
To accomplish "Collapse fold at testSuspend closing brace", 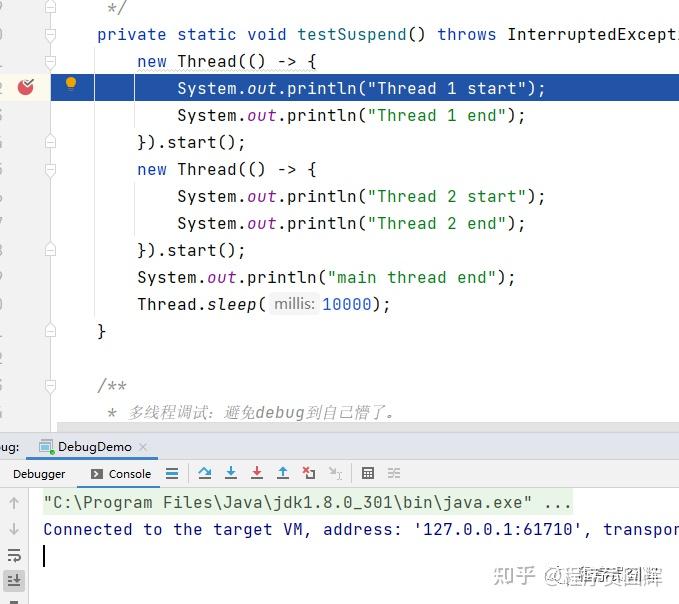I will click(x=50, y=331).
